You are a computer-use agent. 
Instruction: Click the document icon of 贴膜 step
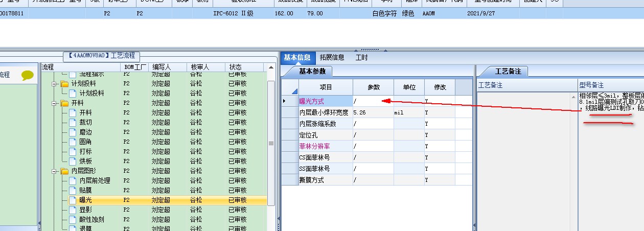click(x=72, y=190)
